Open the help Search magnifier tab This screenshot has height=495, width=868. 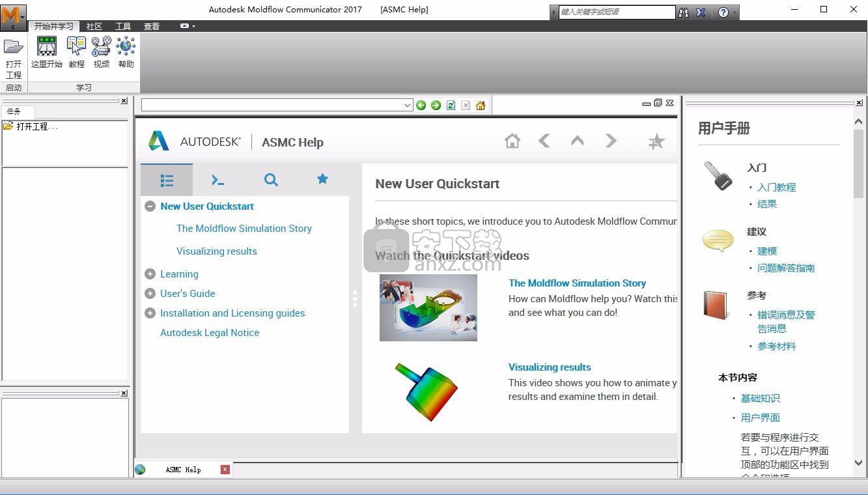tap(271, 180)
